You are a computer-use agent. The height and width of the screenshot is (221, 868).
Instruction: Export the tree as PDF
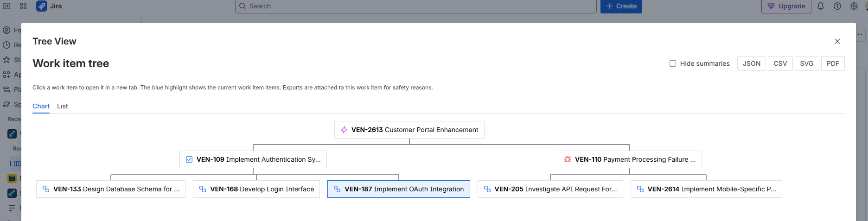[x=833, y=63]
